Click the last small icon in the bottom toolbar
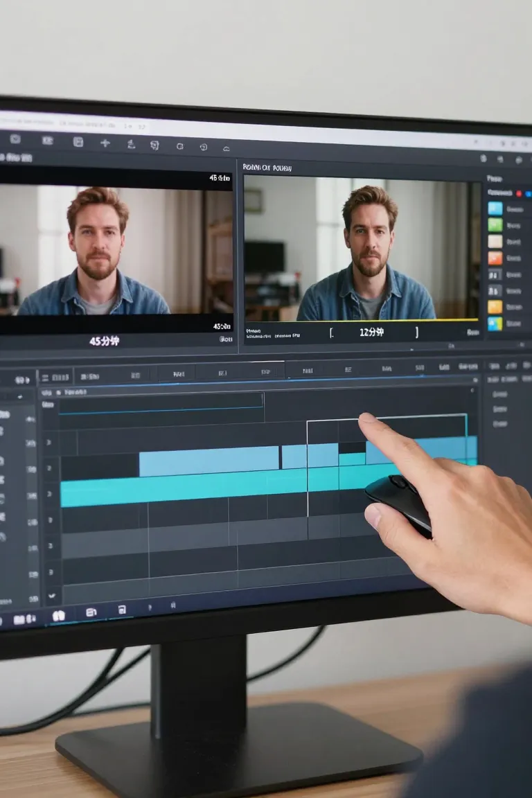Screen dimensions: 532x798 click(x=173, y=605)
